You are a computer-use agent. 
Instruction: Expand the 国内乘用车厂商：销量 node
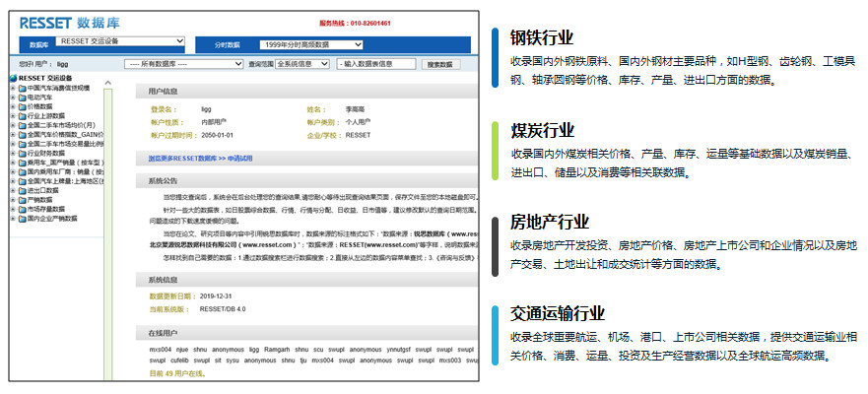[13, 172]
